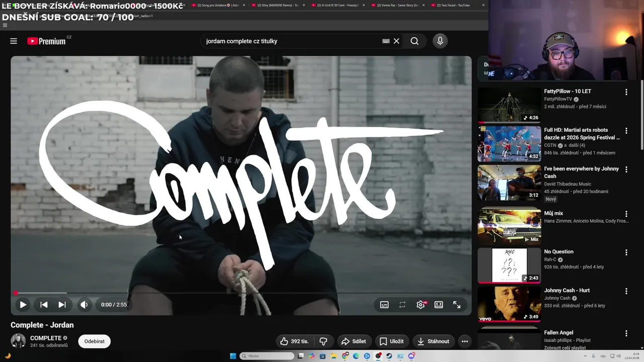Open the player settings gear

click(421, 305)
